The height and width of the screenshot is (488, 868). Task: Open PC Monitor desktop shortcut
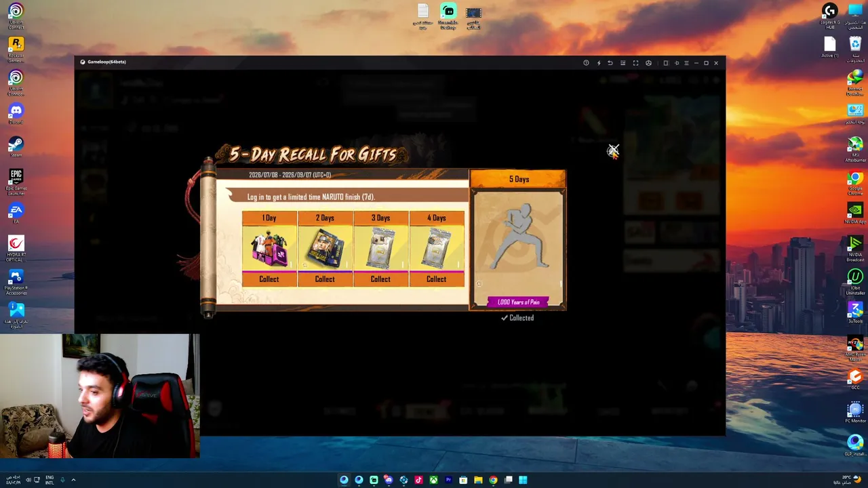click(855, 412)
